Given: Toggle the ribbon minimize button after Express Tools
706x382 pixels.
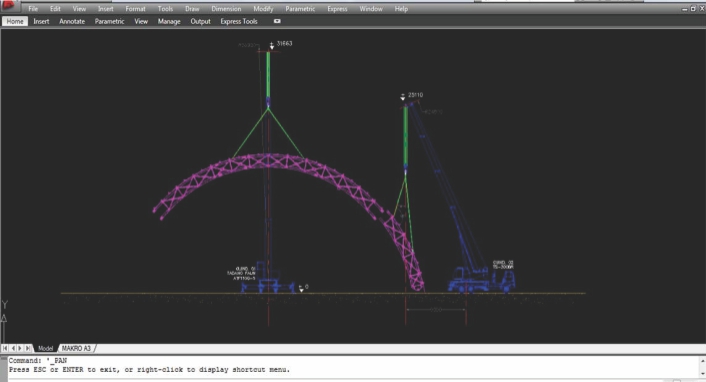Looking at the screenshot, I should pyautogui.click(x=277, y=21).
